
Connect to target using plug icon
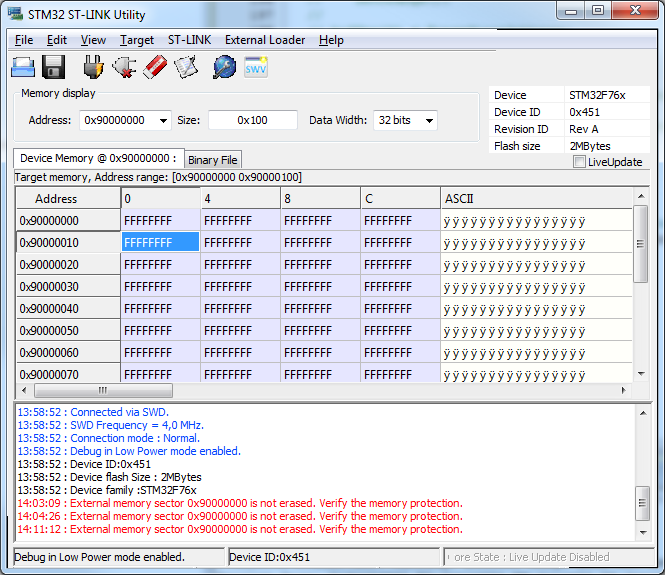[93, 67]
